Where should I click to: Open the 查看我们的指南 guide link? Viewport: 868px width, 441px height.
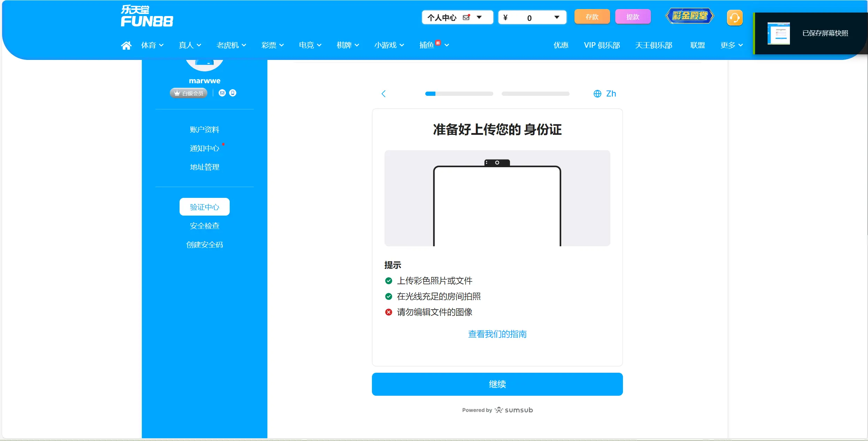[x=497, y=334]
